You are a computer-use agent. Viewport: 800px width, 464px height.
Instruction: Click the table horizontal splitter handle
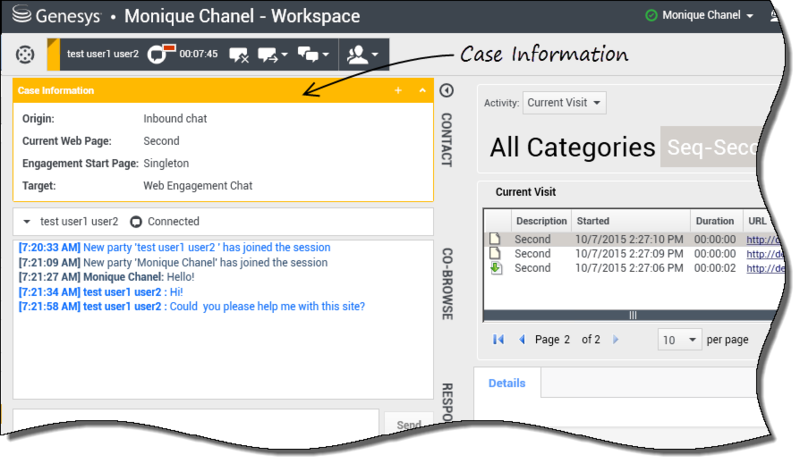(x=633, y=315)
